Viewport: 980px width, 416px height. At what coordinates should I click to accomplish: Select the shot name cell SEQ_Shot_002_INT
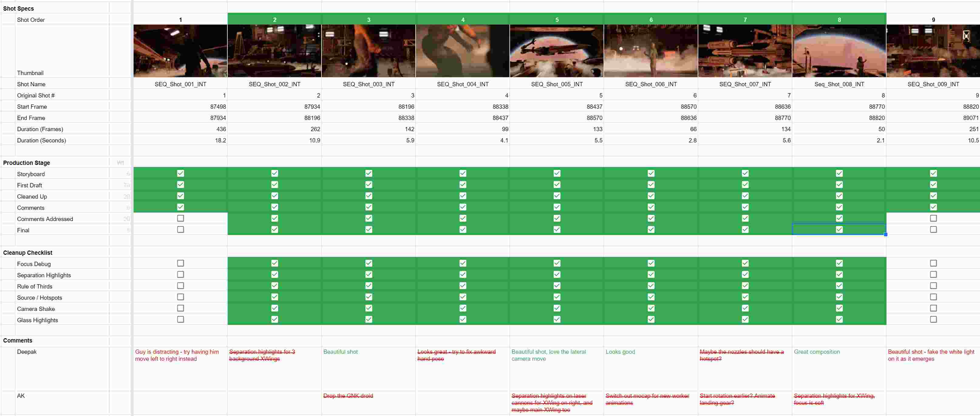point(274,84)
